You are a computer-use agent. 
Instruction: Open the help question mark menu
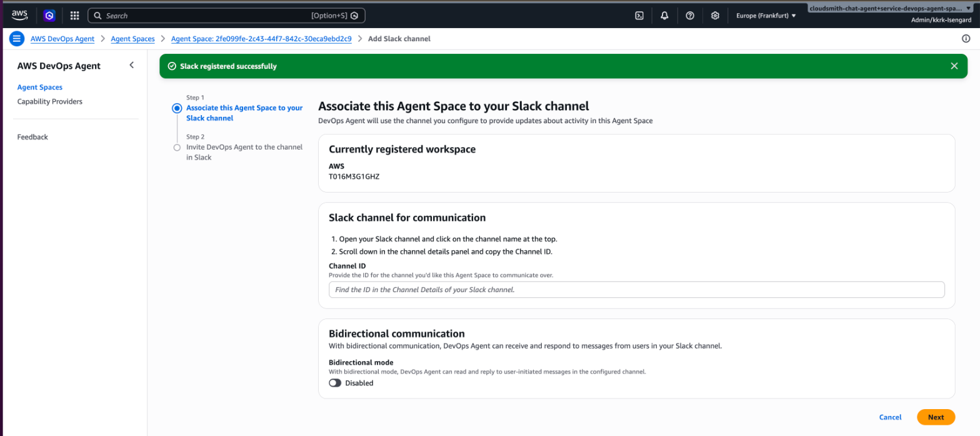[x=690, y=16]
